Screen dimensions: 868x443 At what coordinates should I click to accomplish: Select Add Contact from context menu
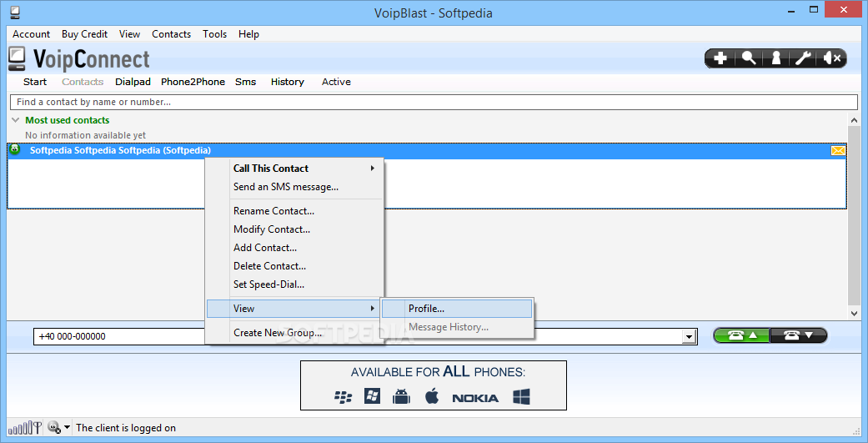(x=294, y=248)
